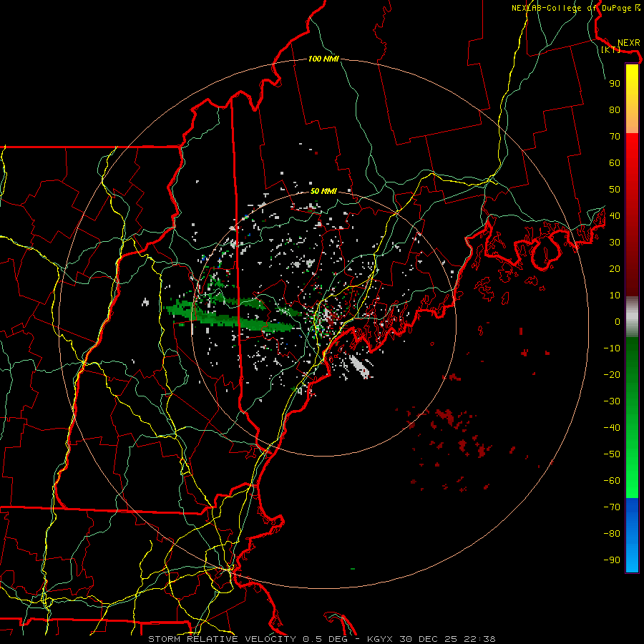This screenshot has width=644, height=644.
Task: Click the red segment of the color bar
Action: click(632, 215)
